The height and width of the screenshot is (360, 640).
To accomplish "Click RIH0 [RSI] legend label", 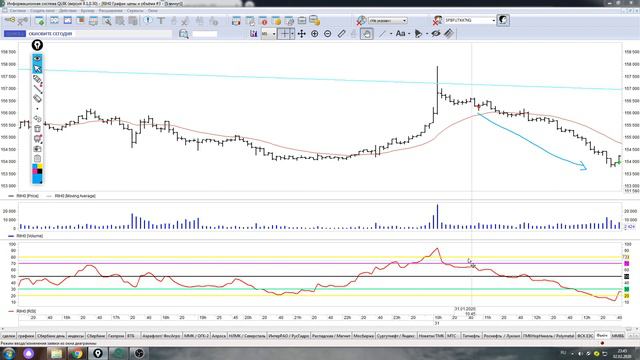I will (26, 311).
